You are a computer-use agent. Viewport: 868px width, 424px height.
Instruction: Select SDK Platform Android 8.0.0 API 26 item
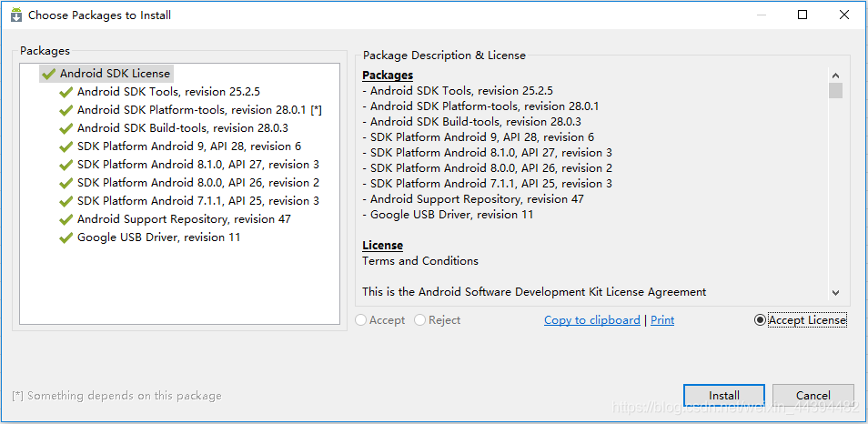(x=197, y=183)
